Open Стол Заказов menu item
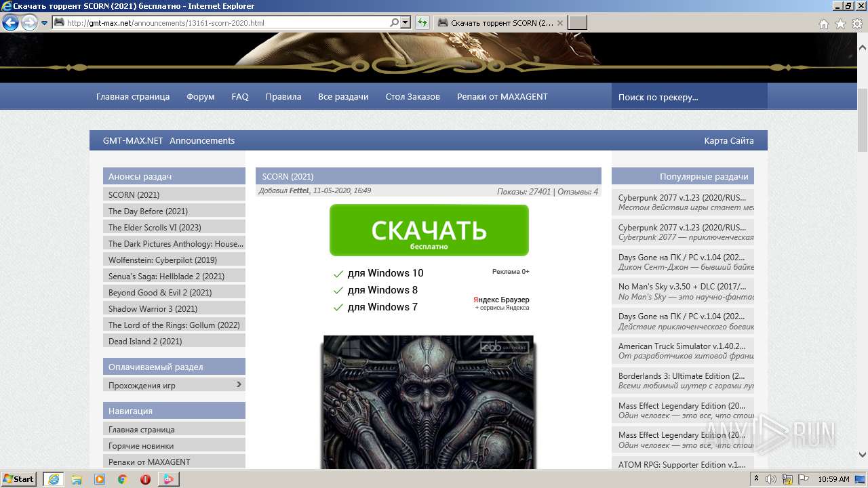Viewport: 868px width, 488px height. 412,96
